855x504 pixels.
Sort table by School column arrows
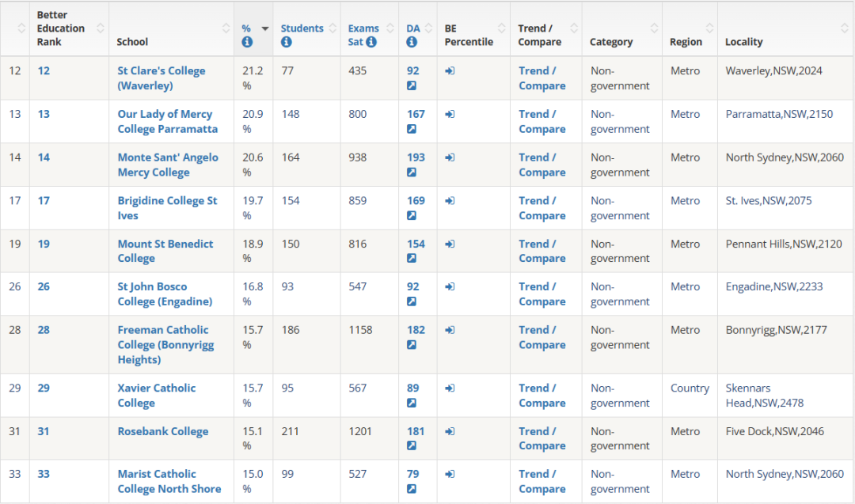(x=226, y=28)
